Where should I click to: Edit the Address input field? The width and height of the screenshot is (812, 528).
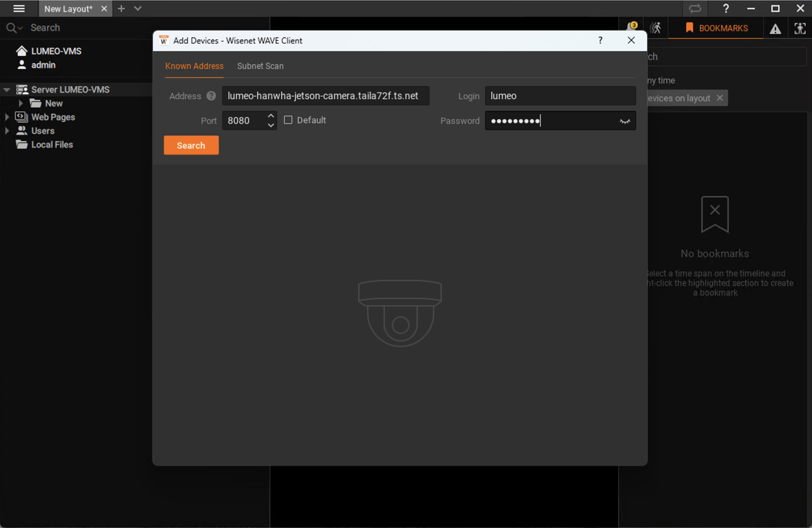click(x=325, y=96)
